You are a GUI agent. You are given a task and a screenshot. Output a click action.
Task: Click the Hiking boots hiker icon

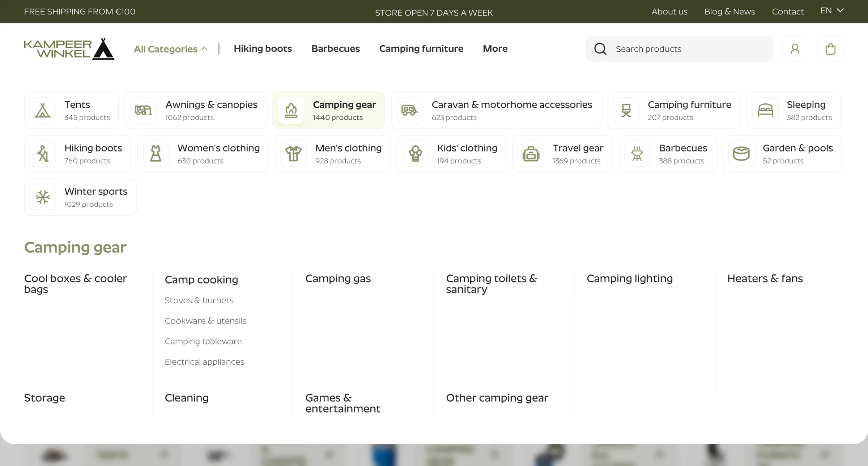coord(43,154)
